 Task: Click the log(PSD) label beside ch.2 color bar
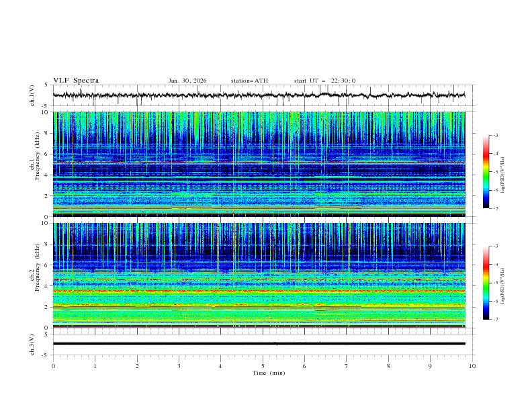pos(502,285)
